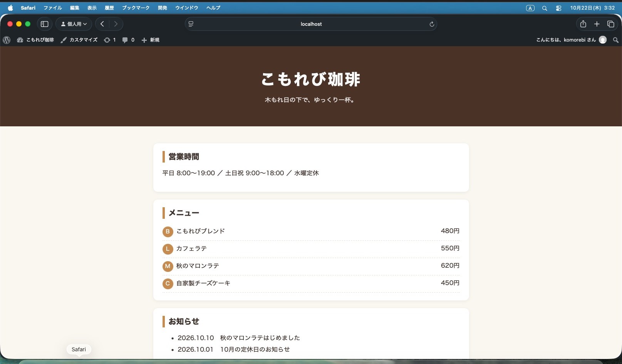Open the カスタマイズ customizer

click(79, 40)
